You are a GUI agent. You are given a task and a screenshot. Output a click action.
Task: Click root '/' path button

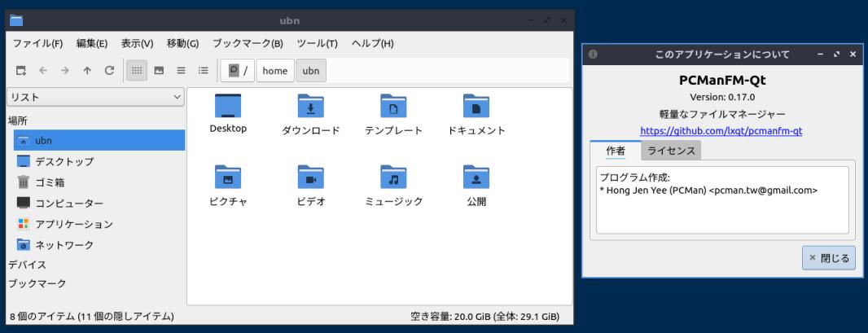click(238, 70)
